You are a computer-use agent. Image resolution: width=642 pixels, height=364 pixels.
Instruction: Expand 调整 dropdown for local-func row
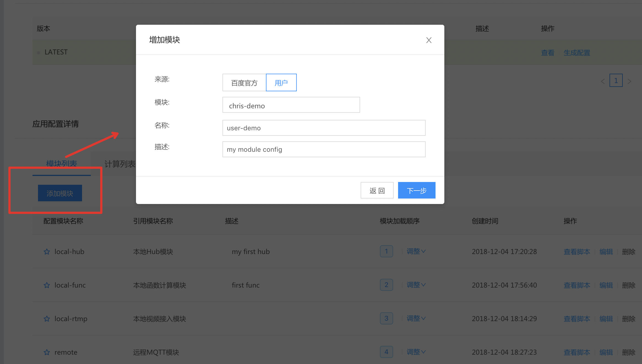click(416, 285)
